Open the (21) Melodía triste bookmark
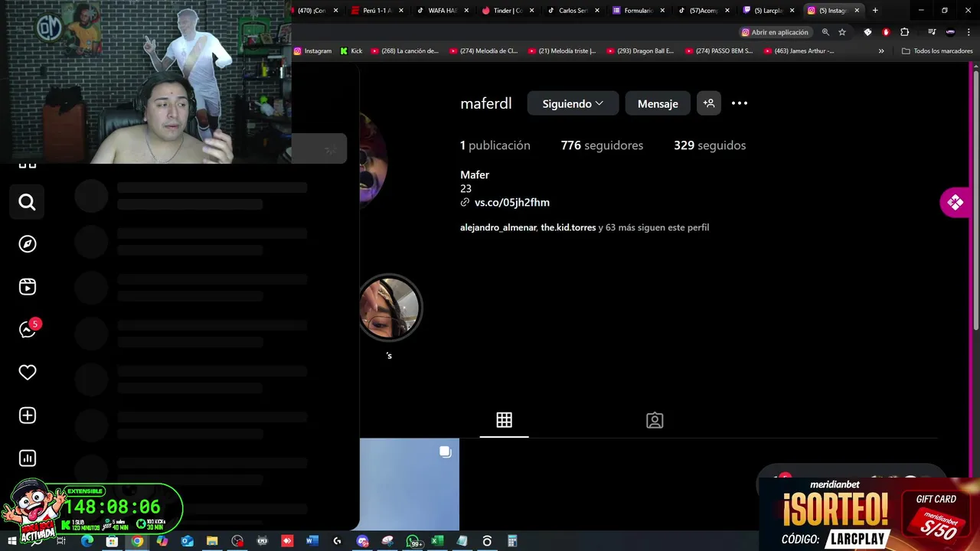The image size is (980, 551). pos(562,51)
